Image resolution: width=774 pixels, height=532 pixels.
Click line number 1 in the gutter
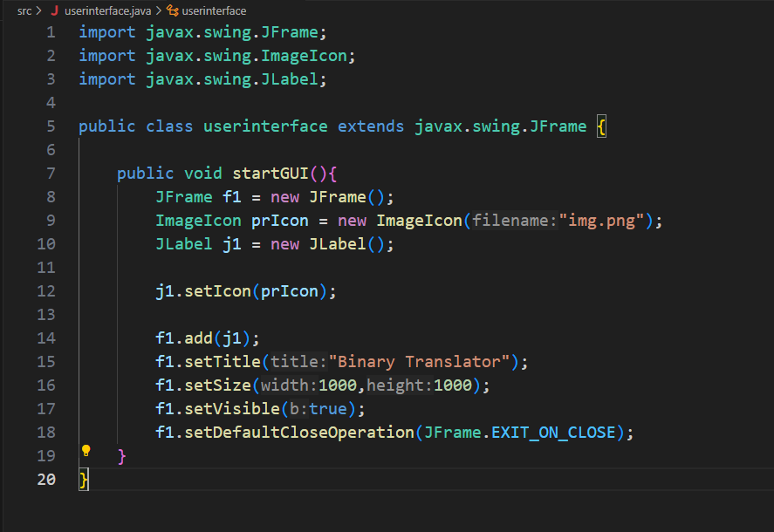click(x=50, y=32)
